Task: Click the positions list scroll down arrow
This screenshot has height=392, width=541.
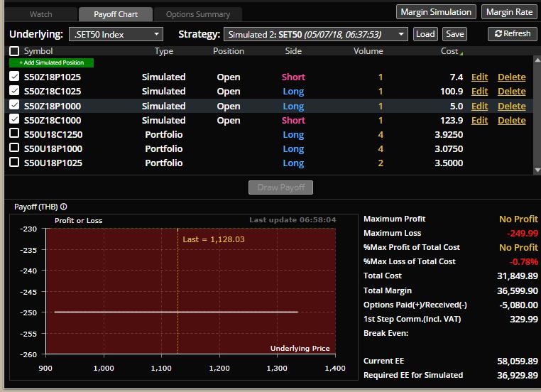Action: pos(537,170)
